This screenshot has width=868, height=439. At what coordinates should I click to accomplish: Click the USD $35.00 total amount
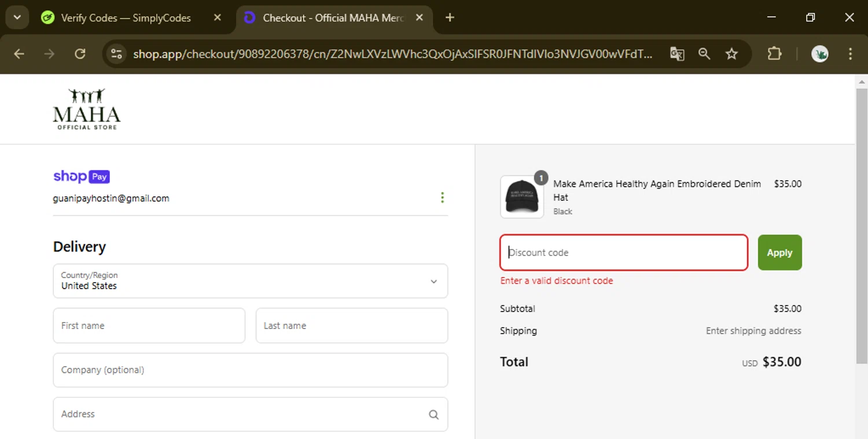772,363
